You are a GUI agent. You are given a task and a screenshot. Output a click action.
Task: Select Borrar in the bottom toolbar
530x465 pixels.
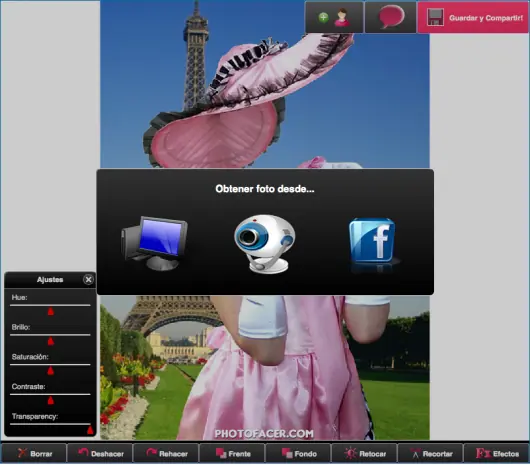click(x=34, y=453)
